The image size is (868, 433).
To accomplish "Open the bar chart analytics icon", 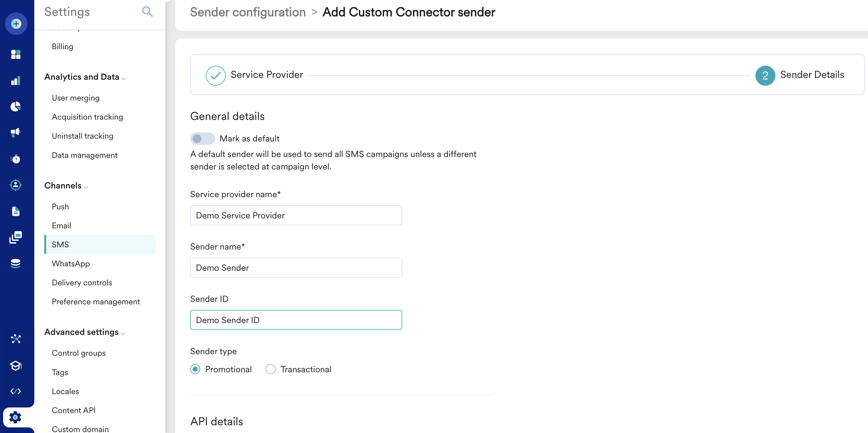I will [16, 81].
